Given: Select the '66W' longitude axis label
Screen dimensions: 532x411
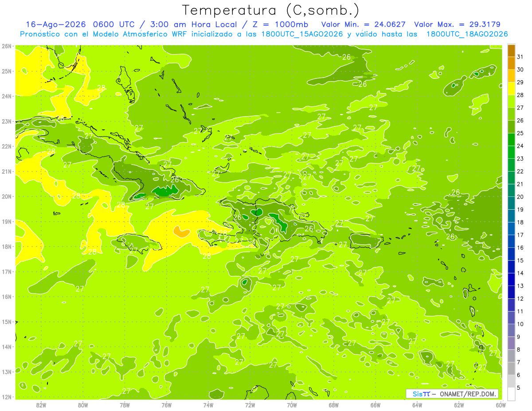Looking at the screenshot, I should (376, 405).
